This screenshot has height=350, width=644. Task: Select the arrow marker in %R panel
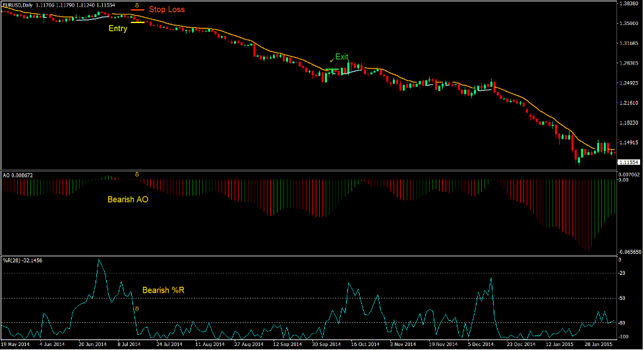click(136, 308)
